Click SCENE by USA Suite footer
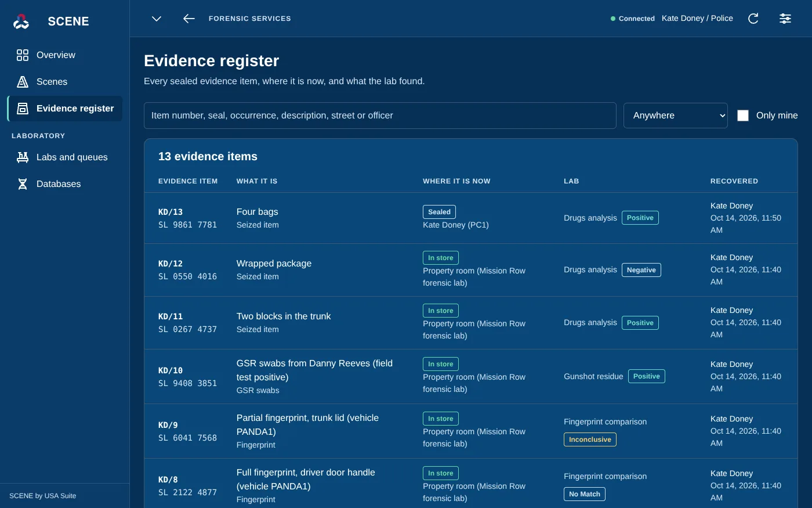 [x=43, y=496]
